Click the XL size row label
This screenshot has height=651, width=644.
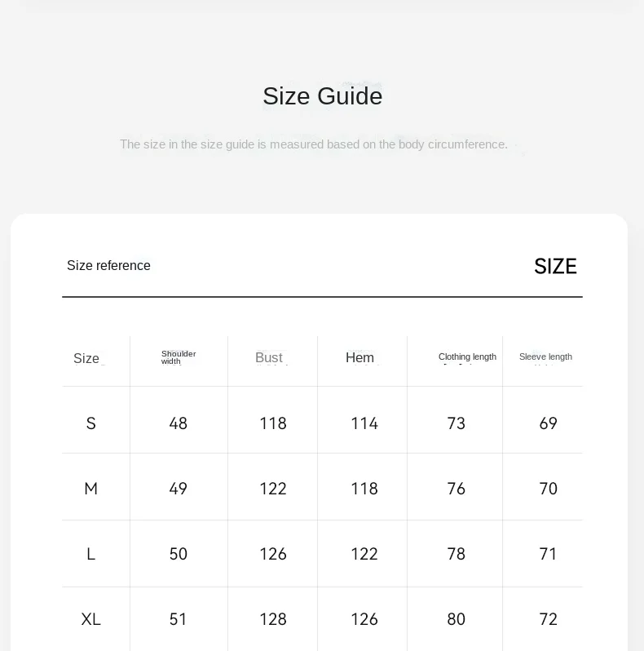[x=91, y=619]
